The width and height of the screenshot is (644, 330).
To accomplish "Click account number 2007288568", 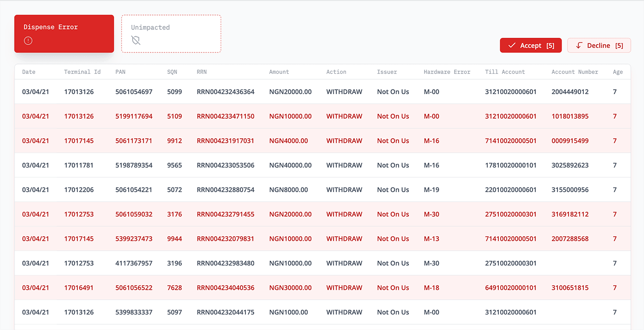I will [570, 238].
